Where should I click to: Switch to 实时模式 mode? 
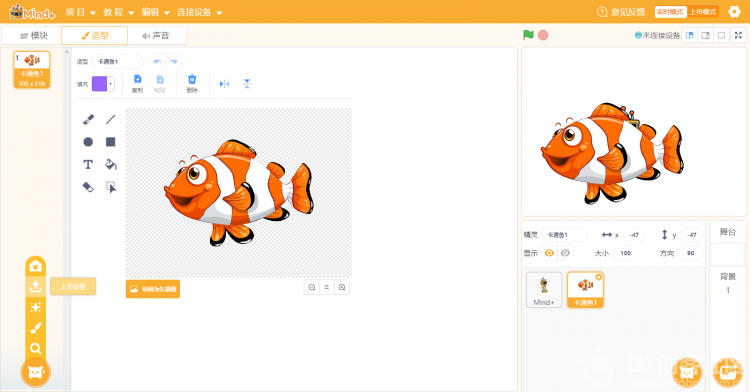pyautogui.click(x=670, y=12)
